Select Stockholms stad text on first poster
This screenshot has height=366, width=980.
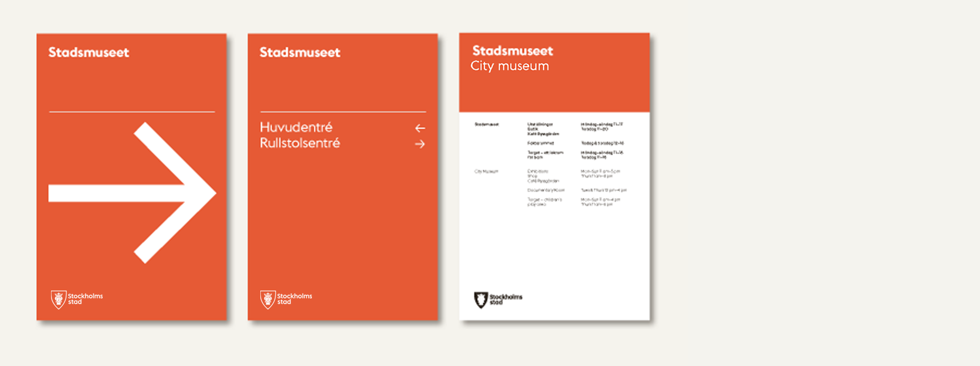pos(85,299)
